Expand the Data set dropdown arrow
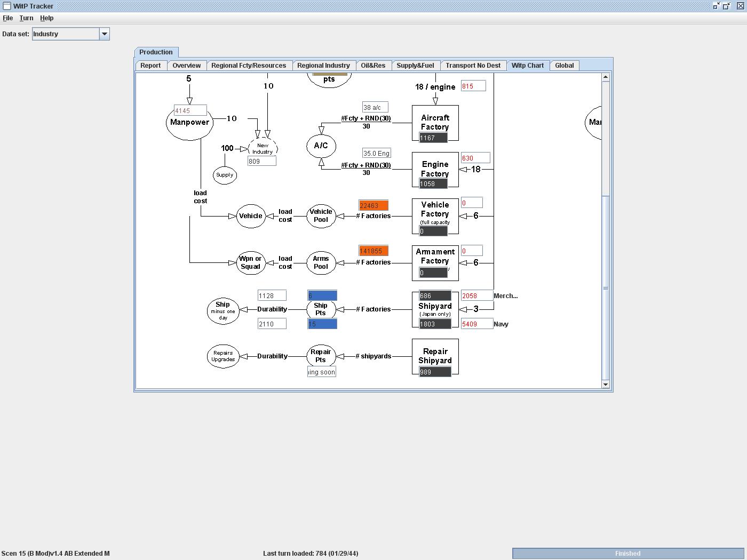Image resolution: width=747 pixels, height=560 pixels. (x=105, y=34)
